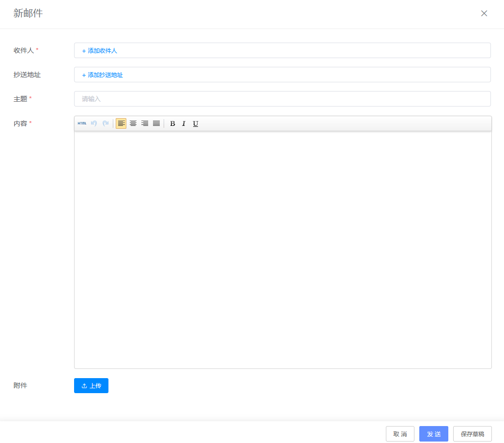Toggle italic formatting

(x=183, y=123)
